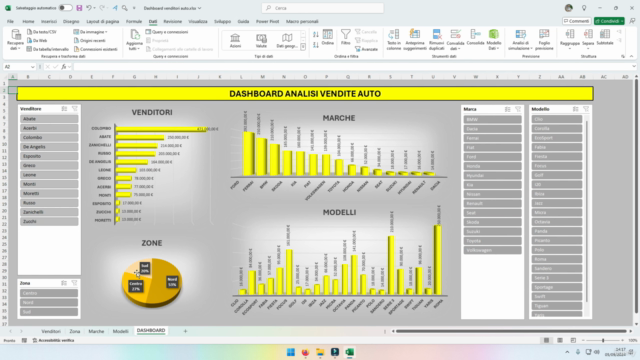Image resolution: width=640 pixels, height=360 pixels.
Task: Open Foglio previsione
Action: point(544,40)
